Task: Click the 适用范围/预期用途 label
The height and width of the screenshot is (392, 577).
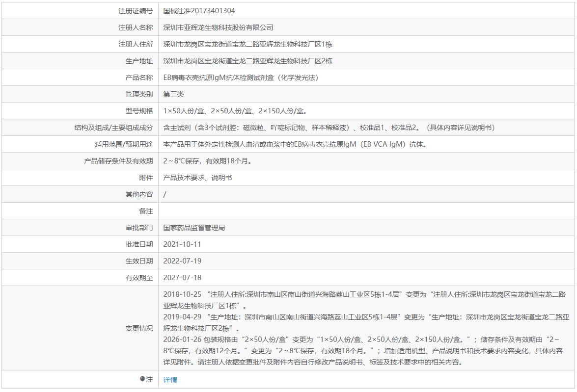Action: pos(124,144)
